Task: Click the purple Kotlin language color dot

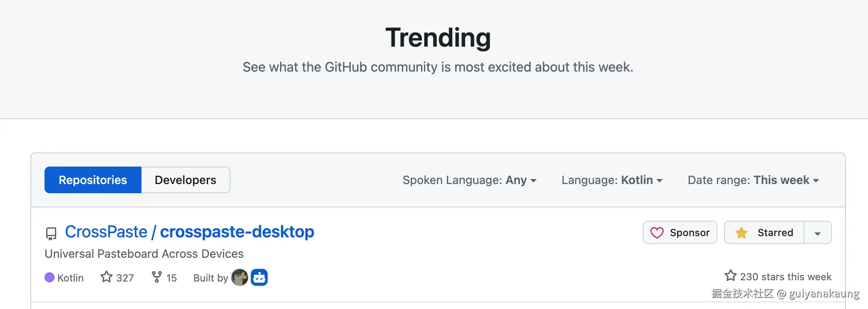Action: point(50,277)
